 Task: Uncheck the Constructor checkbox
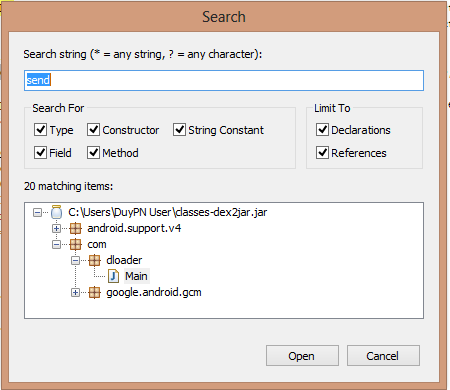[93, 130]
